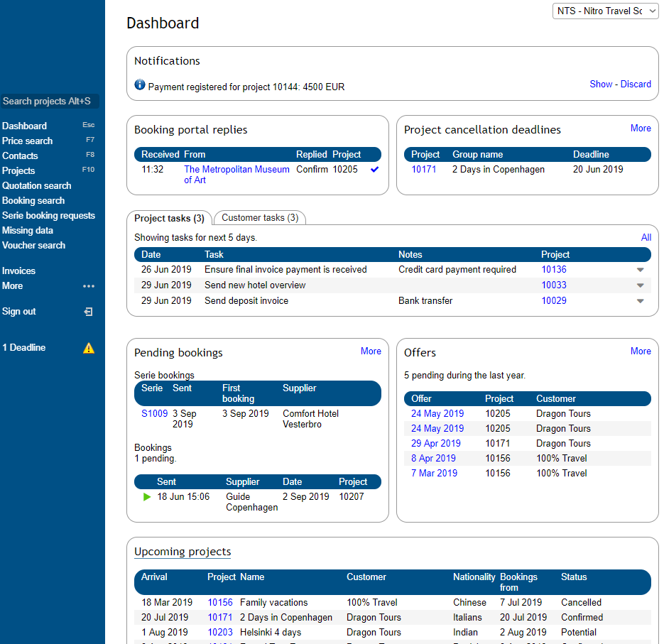664x644 pixels.
Task: Click All to show all tasks
Action: click(x=646, y=237)
